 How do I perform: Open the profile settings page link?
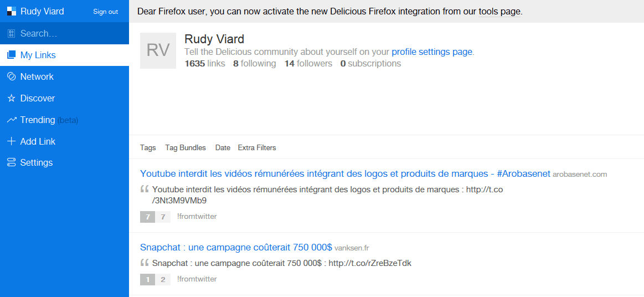point(432,52)
